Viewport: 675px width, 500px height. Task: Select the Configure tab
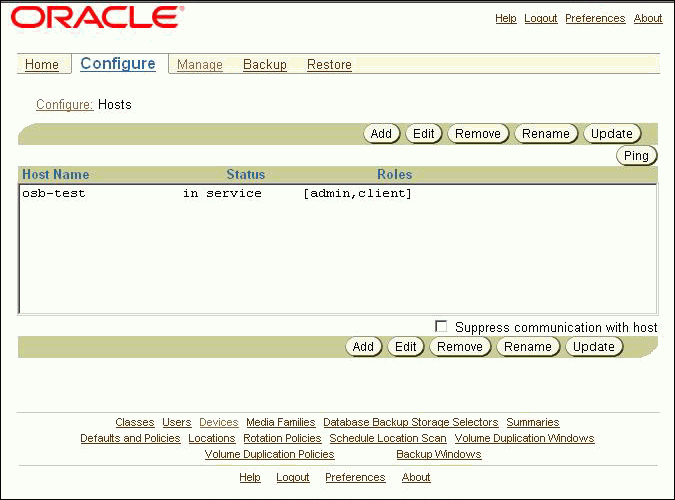click(x=118, y=64)
